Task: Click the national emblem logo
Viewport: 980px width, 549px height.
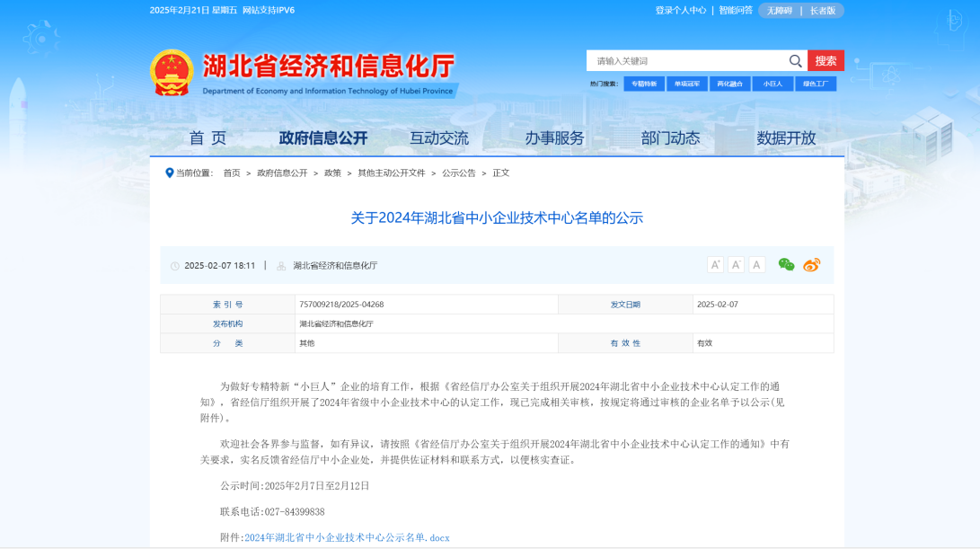Action: [171, 73]
